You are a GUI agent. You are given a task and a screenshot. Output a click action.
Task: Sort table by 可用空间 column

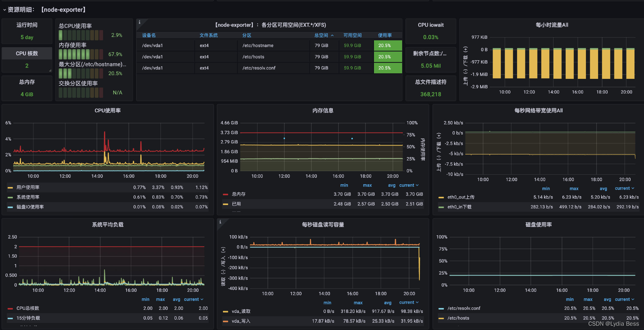click(352, 35)
